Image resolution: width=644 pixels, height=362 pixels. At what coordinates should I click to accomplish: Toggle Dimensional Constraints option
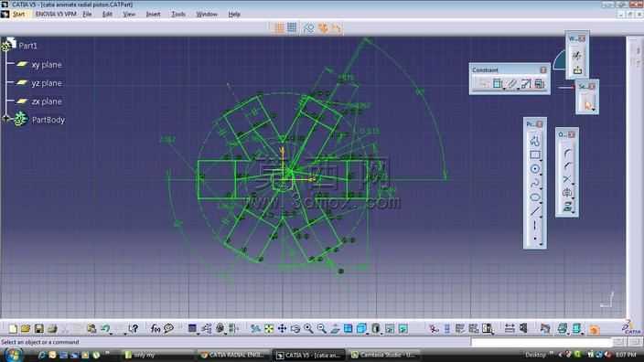click(337, 28)
